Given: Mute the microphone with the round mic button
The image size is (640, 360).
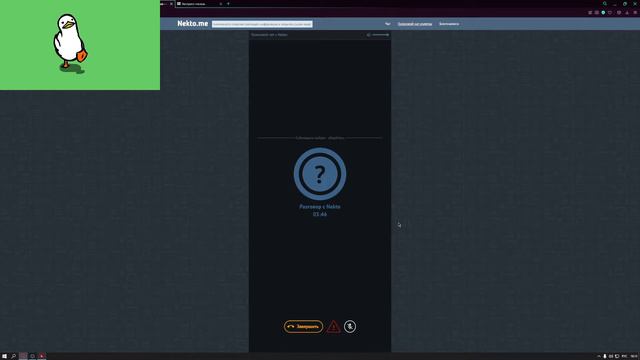Looking at the screenshot, I should click(350, 327).
